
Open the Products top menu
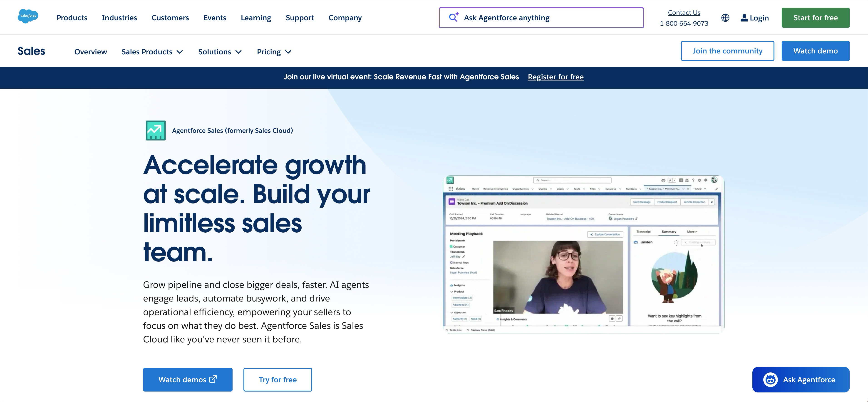coord(72,18)
